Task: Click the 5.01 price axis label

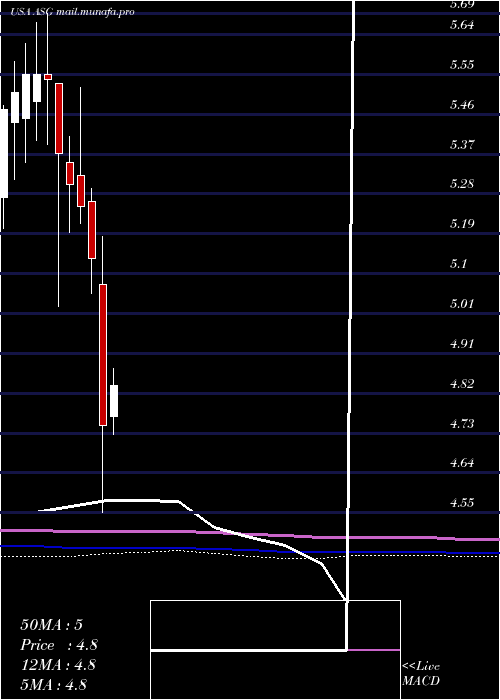Action: click(462, 304)
